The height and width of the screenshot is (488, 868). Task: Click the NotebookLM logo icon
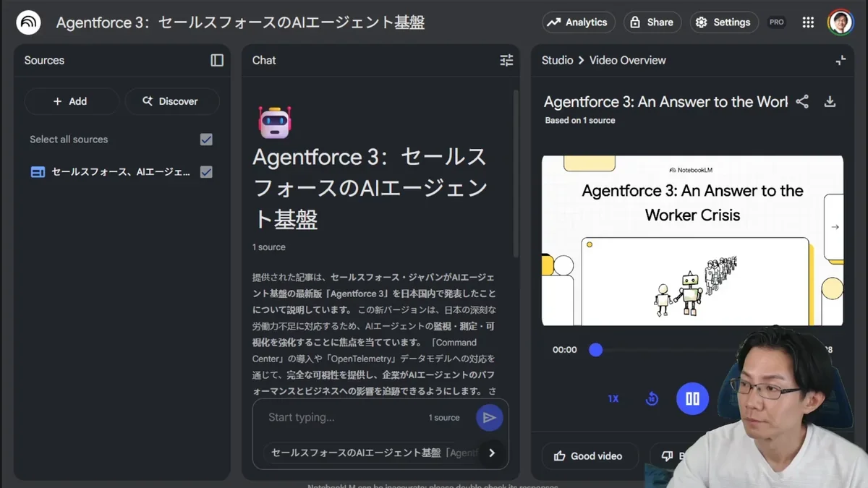(29, 22)
